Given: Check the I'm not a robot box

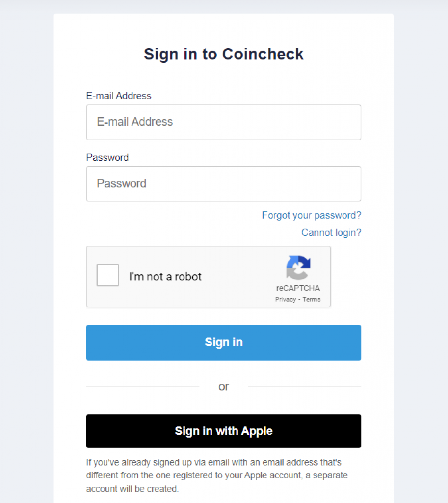Looking at the screenshot, I should pos(107,275).
